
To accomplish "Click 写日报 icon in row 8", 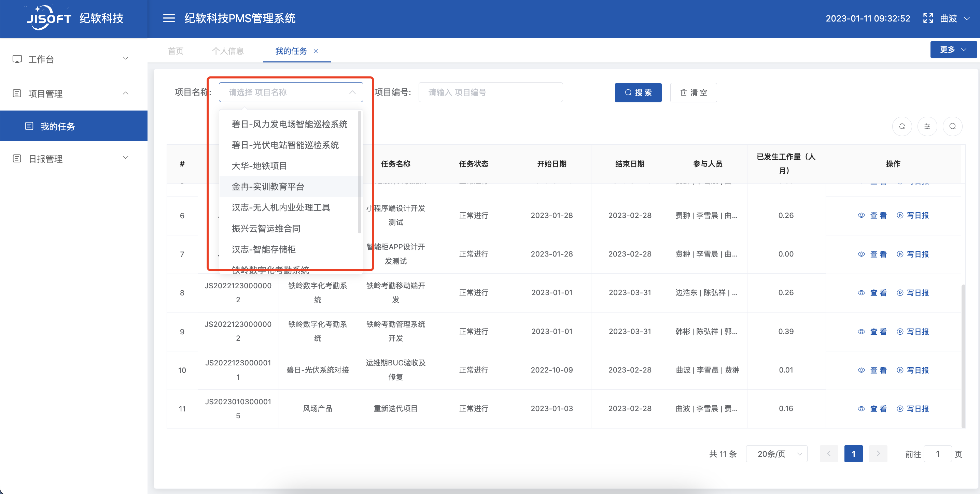I will 900,293.
